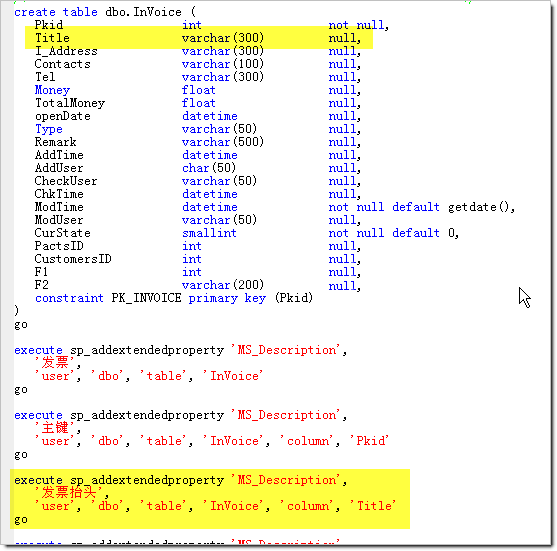557x551 pixels.
Task: Click the Tel column name
Action: [x=45, y=77]
